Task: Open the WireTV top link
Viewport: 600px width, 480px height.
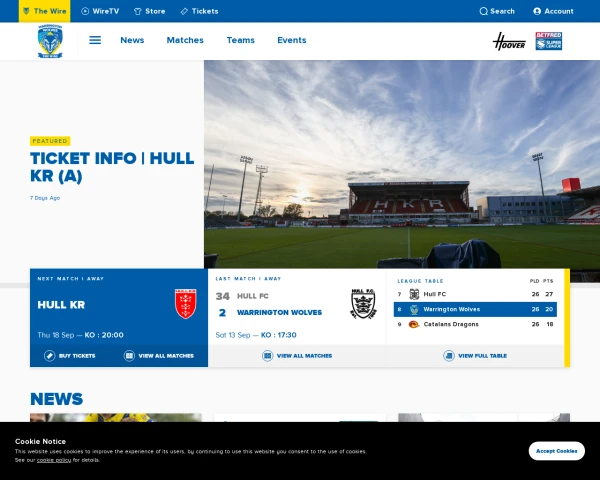Action: 100,11
